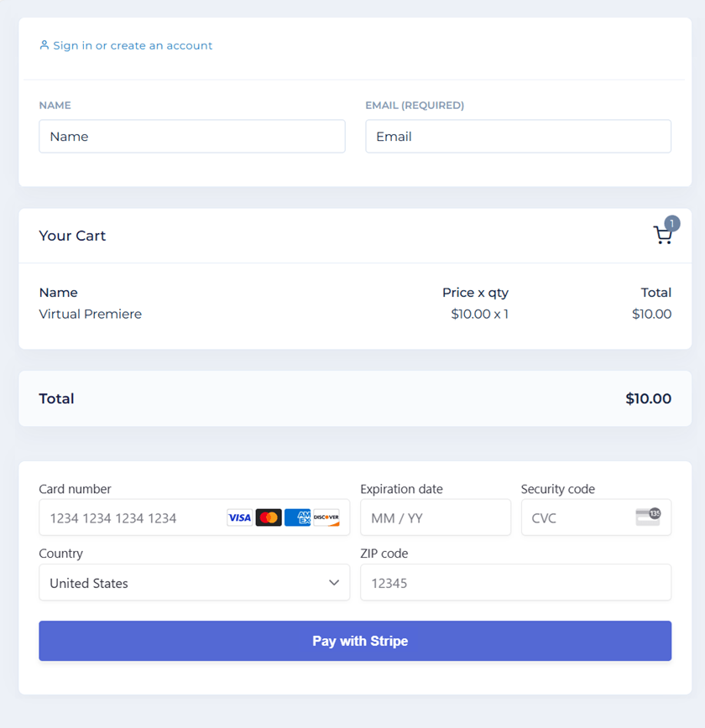
Task: Click the Virtual Premiere cart item name
Action: 90,314
